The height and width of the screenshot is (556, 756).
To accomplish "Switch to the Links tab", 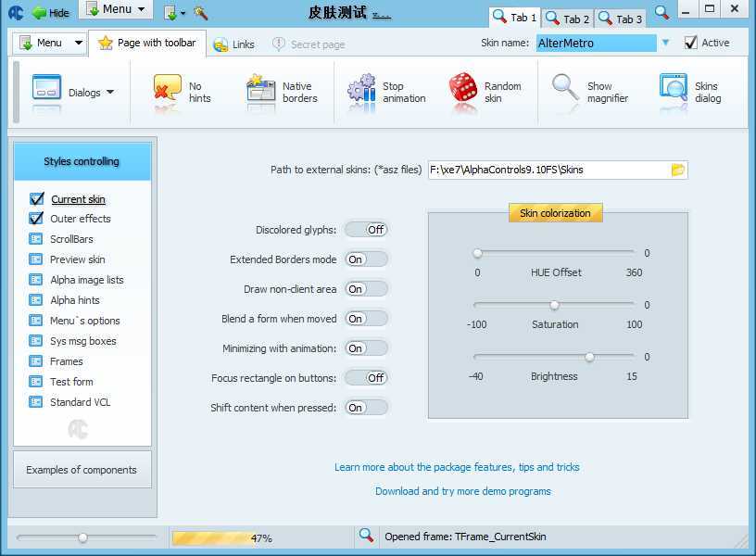I will pyautogui.click(x=233, y=44).
